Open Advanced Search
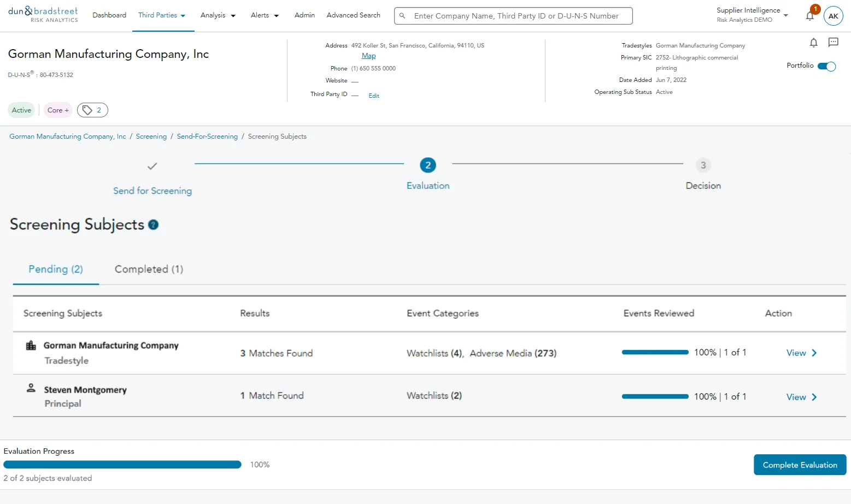The height and width of the screenshot is (504, 851). coord(354,15)
